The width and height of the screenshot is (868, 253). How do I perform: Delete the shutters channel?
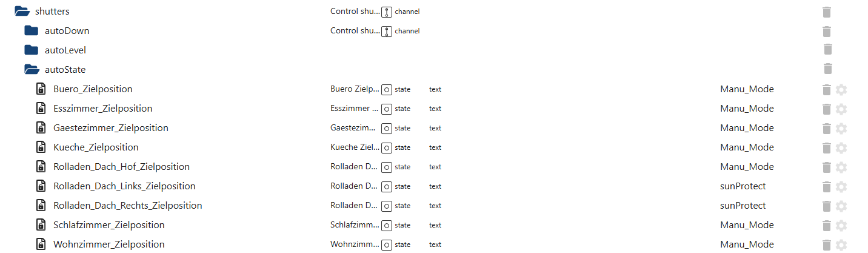826,12
